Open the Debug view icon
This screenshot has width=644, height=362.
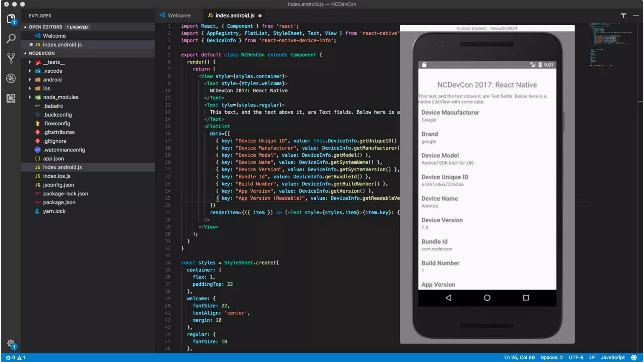click(11, 78)
